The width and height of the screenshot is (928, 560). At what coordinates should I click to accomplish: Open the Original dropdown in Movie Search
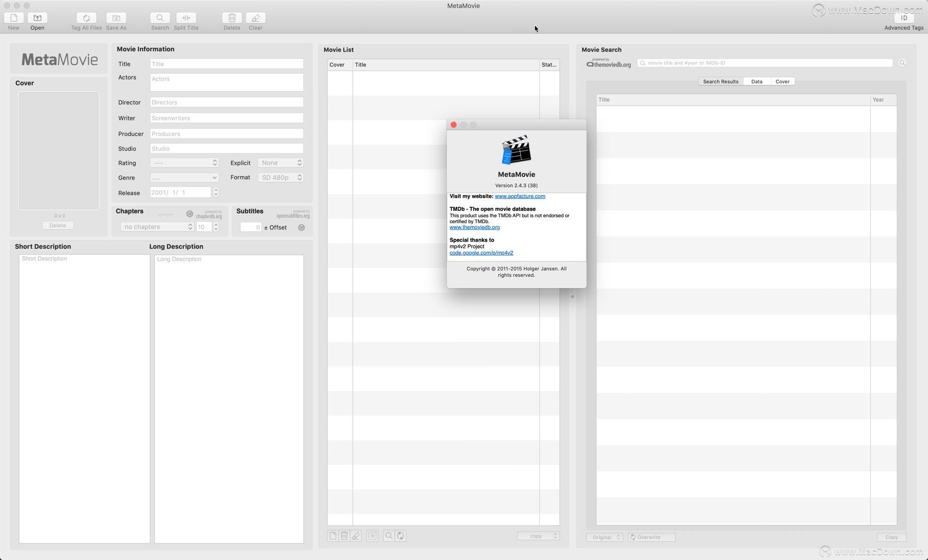coord(604,537)
